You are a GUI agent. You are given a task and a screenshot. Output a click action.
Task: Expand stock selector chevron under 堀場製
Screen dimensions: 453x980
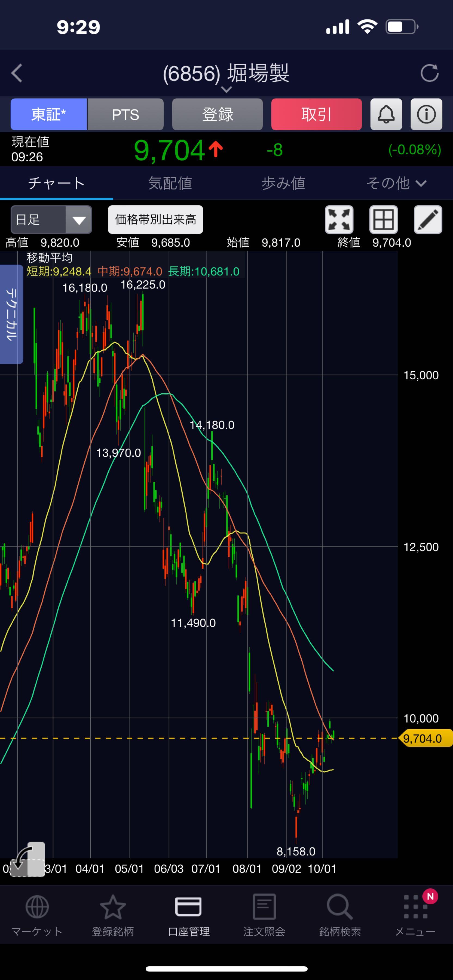click(x=226, y=90)
